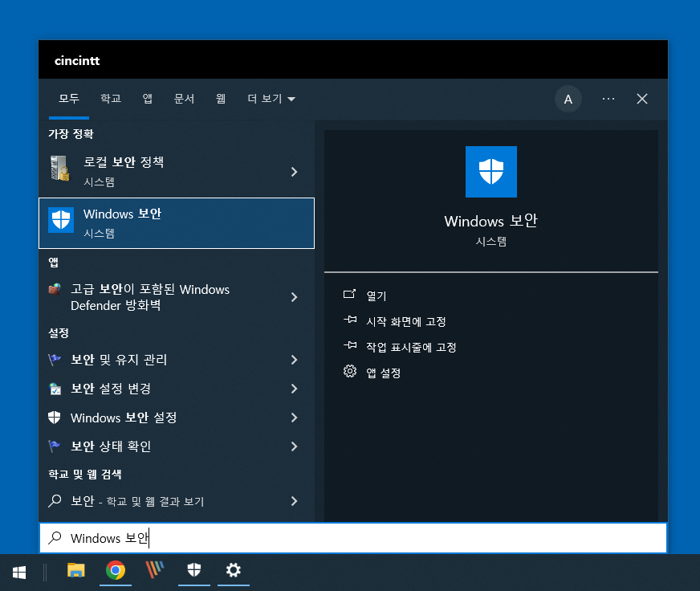Click flag icon beside 보안 상태 확인
Viewport: 700px width, 591px height.
(55, 446)
